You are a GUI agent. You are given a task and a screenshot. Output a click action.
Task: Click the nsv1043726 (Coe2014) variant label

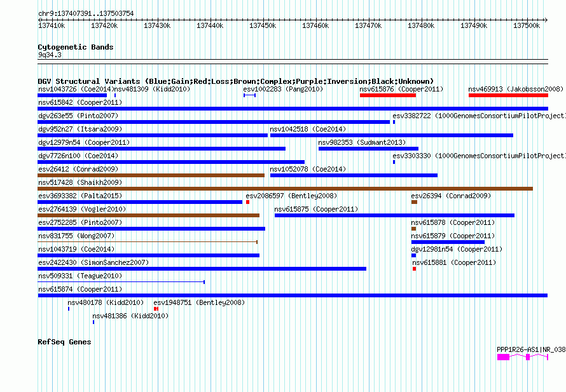(76, 89)
